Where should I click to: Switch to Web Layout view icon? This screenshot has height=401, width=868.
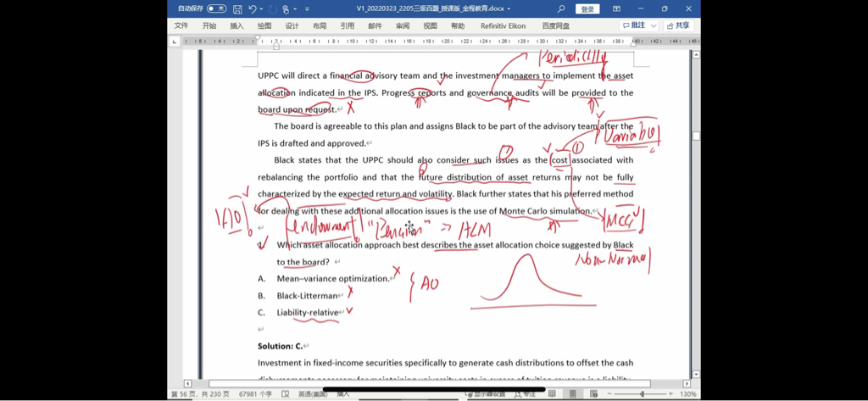pos(597,394)
